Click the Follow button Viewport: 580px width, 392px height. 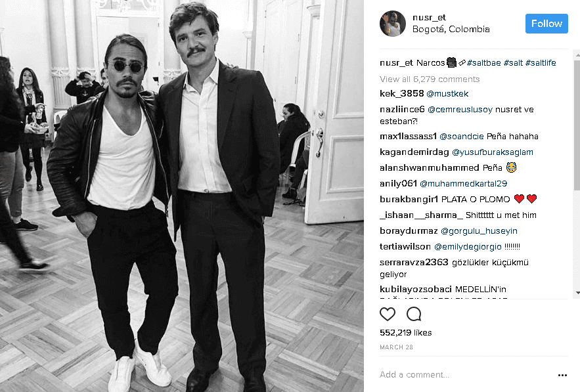click(547, 24)
